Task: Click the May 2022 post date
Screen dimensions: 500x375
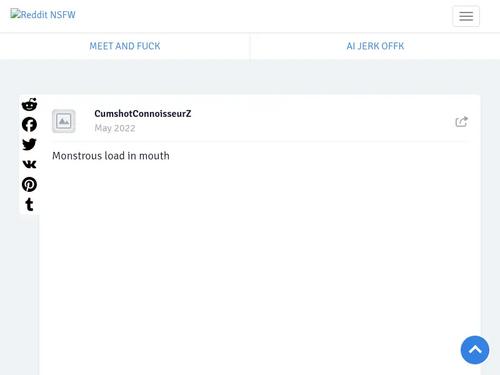Action: (115, 128)
